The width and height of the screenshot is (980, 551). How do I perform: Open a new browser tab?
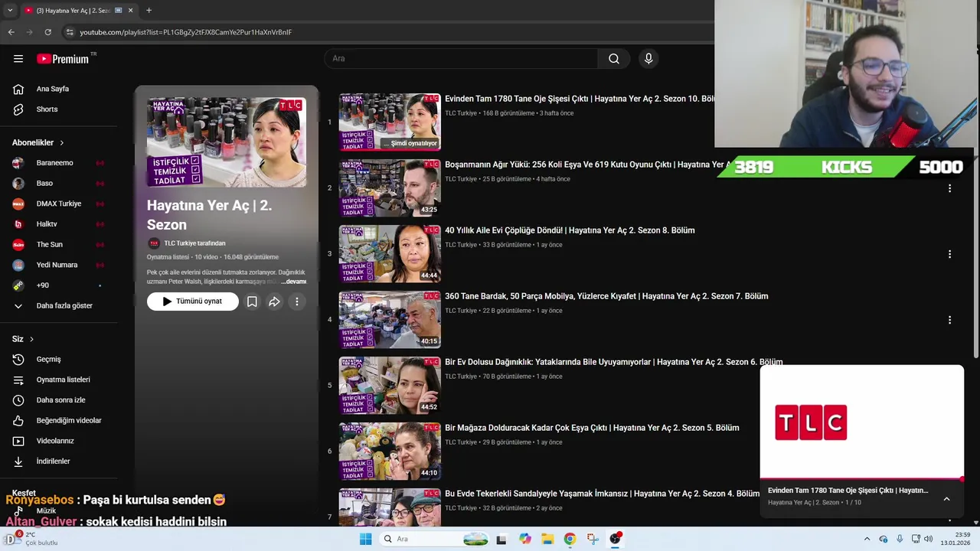click(149, 10)
